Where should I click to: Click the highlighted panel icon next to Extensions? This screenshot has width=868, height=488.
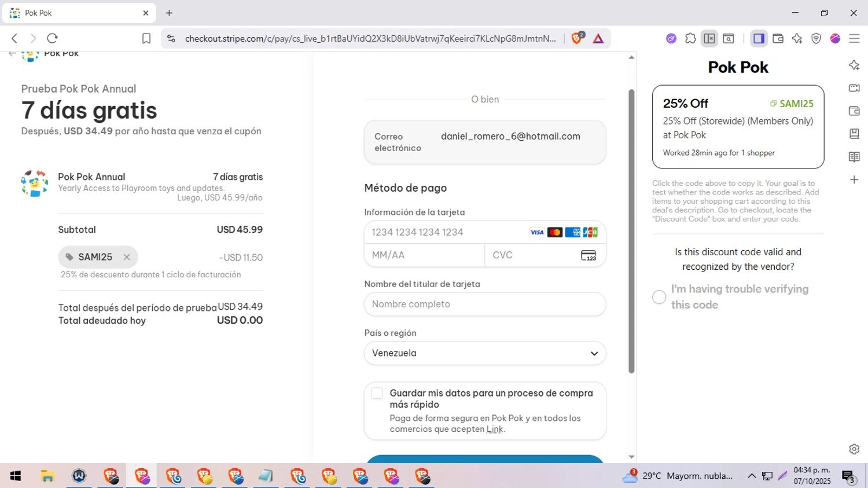point(709,38)
